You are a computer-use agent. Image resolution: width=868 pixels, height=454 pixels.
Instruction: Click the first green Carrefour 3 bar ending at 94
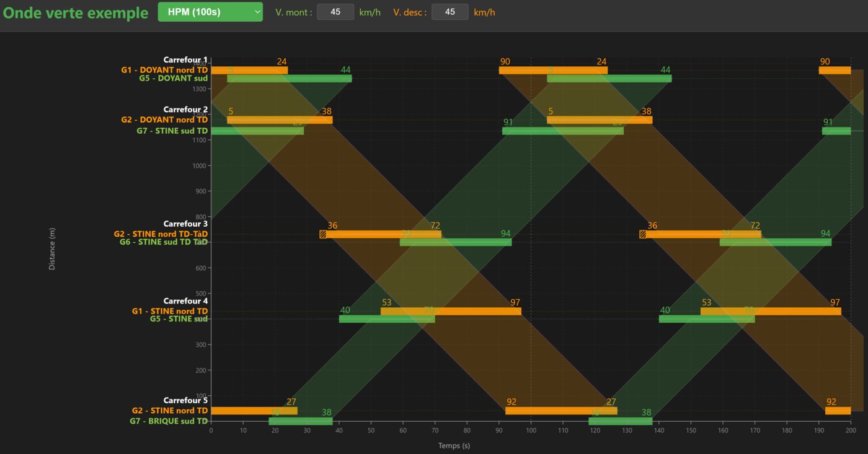(456, 242)
